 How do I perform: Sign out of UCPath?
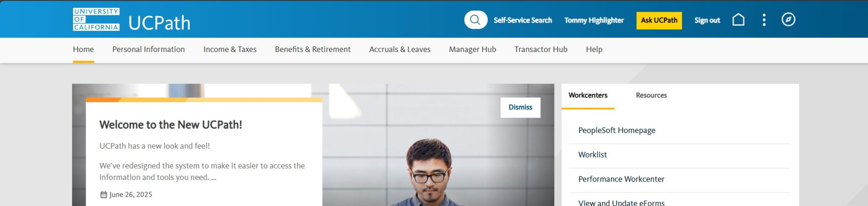pyautogui.click(x=707, y=20)
